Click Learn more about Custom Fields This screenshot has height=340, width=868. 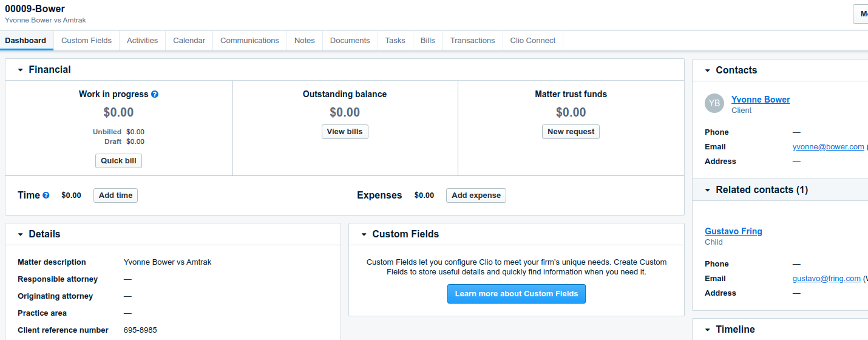pos(517,294)
